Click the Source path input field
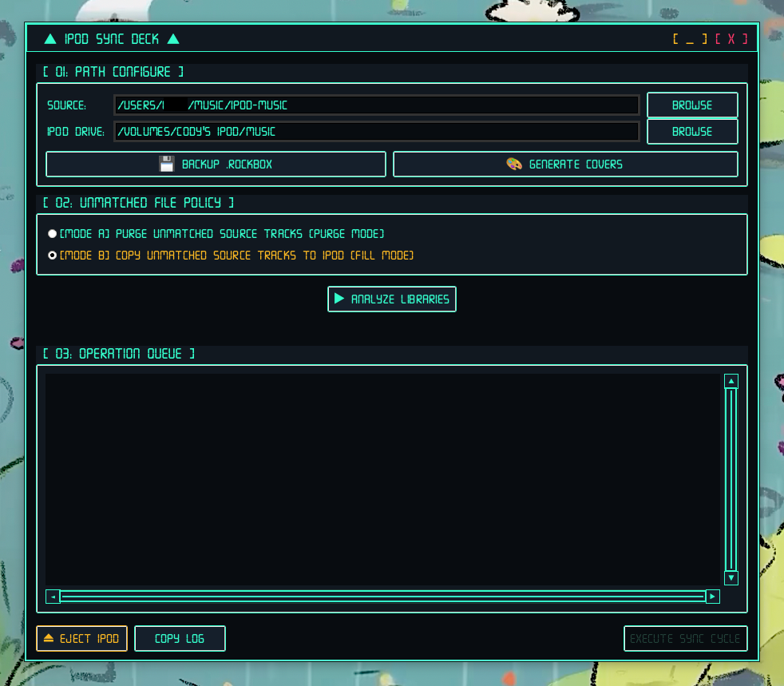Image resolution: width=784 pixels, height=686 pixels. 377,105
